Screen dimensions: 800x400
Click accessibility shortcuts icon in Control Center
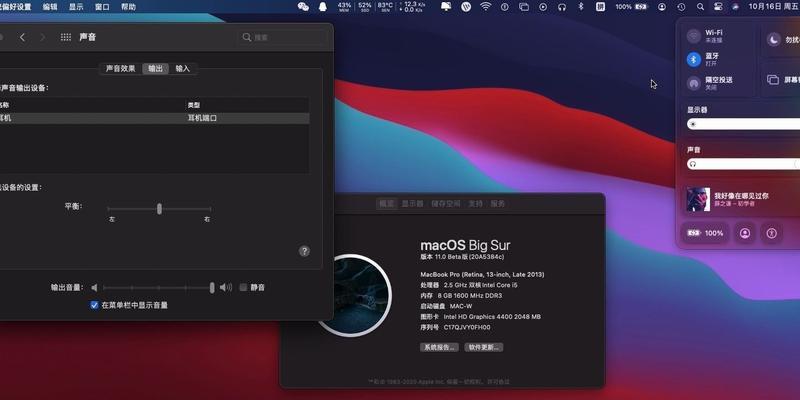771,233
